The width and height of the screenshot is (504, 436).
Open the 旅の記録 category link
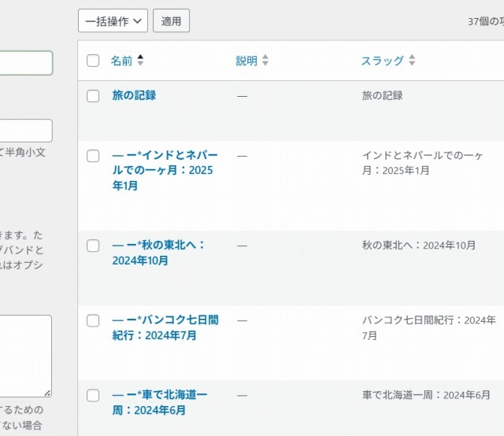[x=134, y=95]
